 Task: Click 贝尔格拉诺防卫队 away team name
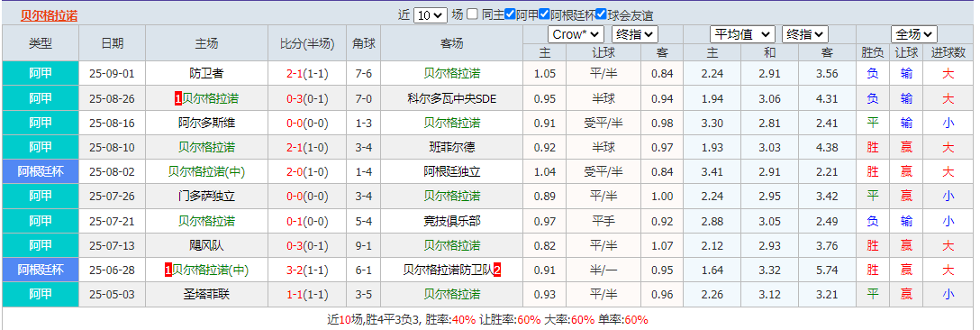449,270
